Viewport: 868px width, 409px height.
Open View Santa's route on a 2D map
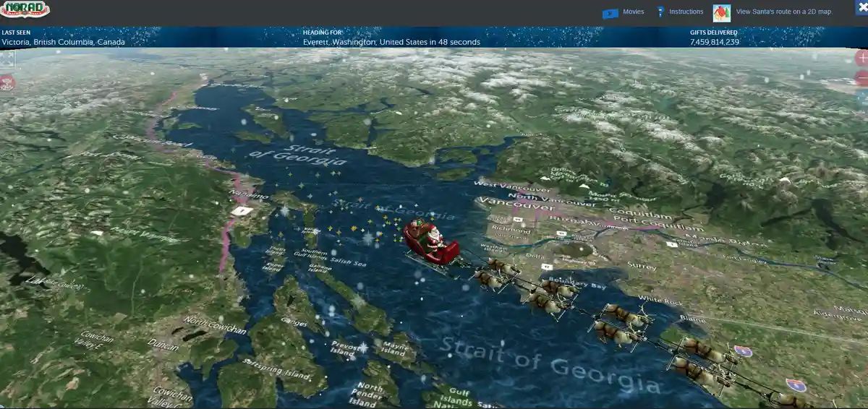coord(783,12)
